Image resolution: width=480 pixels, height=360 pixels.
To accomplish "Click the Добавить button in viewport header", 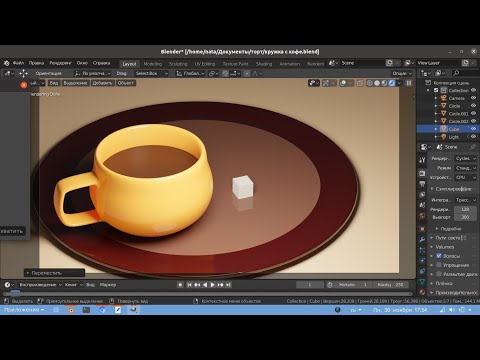I will point(102,83).
